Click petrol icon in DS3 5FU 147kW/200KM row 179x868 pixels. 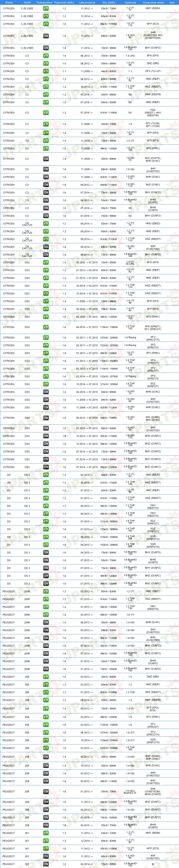46,338
